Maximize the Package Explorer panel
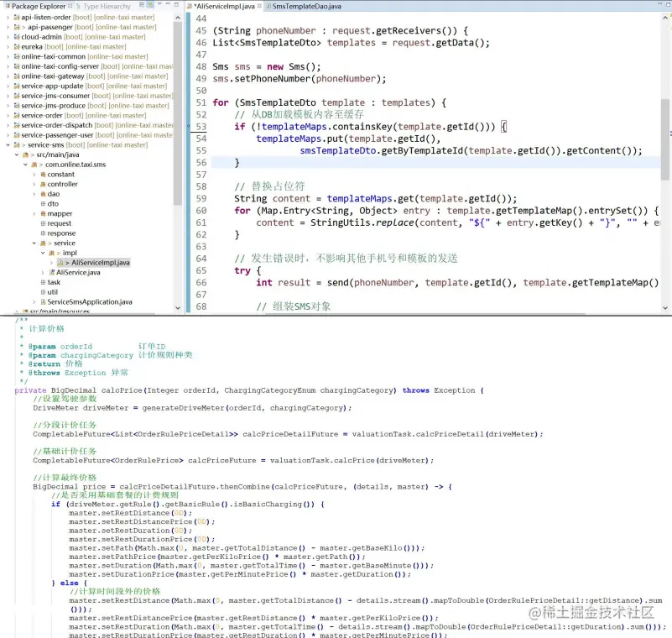672x638 pixels. click(176, 4)
